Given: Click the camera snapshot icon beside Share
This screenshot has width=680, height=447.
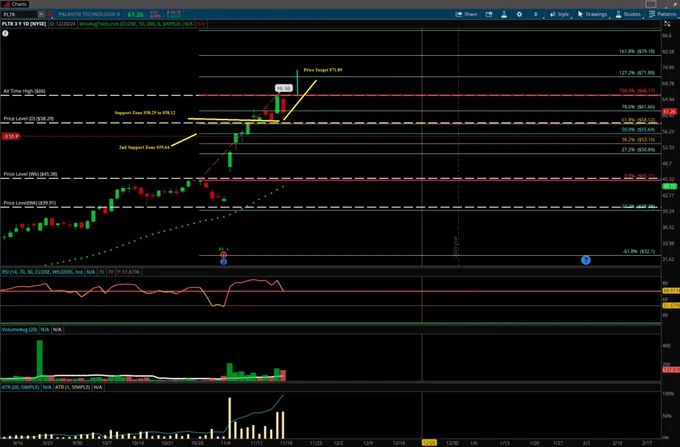Looking at the screenshot, I should tap(489, 14).
